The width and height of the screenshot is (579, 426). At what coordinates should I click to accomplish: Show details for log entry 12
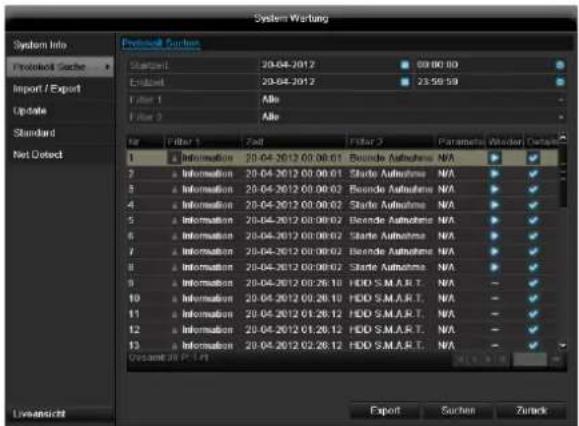click(x=533, y=330)
